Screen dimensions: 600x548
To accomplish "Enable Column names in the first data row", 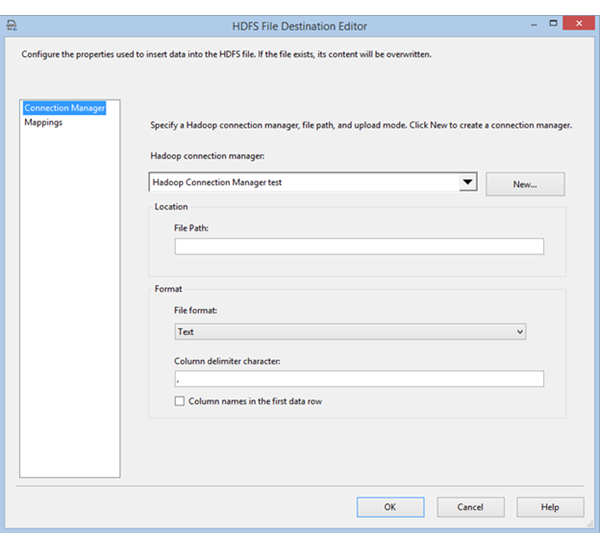I will tap(180, 401).
